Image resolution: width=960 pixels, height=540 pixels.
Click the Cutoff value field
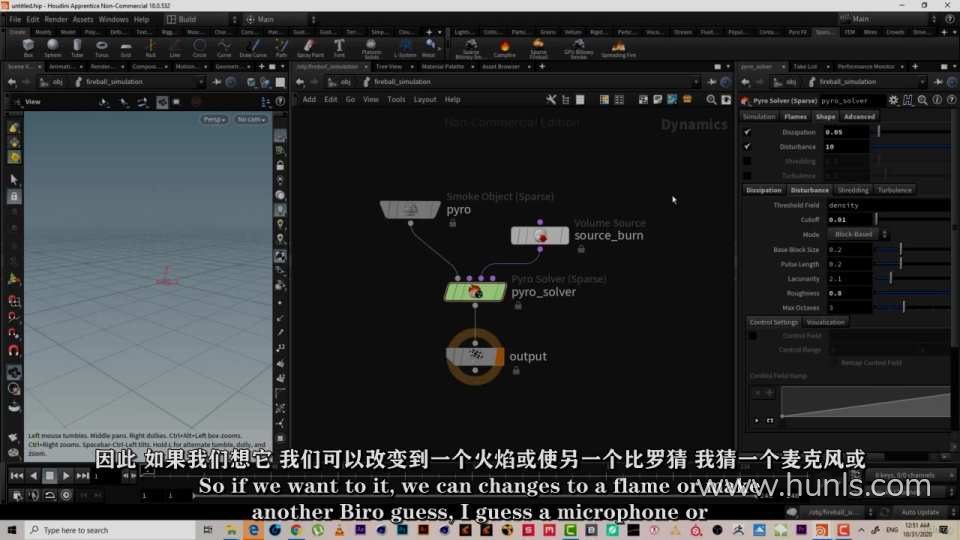(848, 219)
